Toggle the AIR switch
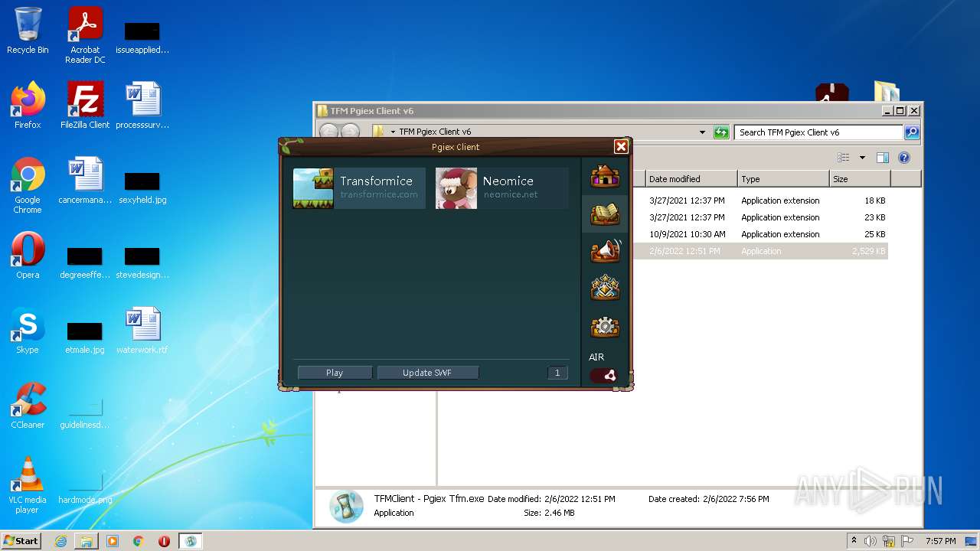Image resolution: width=980 pixels, height=551 pixels. pyautogui.click(x=604, y=376)
